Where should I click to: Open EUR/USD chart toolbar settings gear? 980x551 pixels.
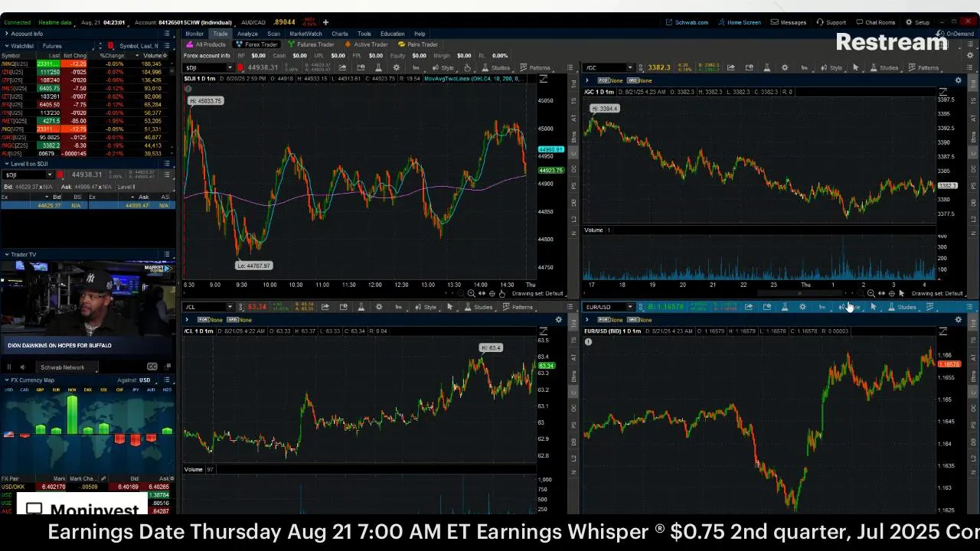[802, 307]
